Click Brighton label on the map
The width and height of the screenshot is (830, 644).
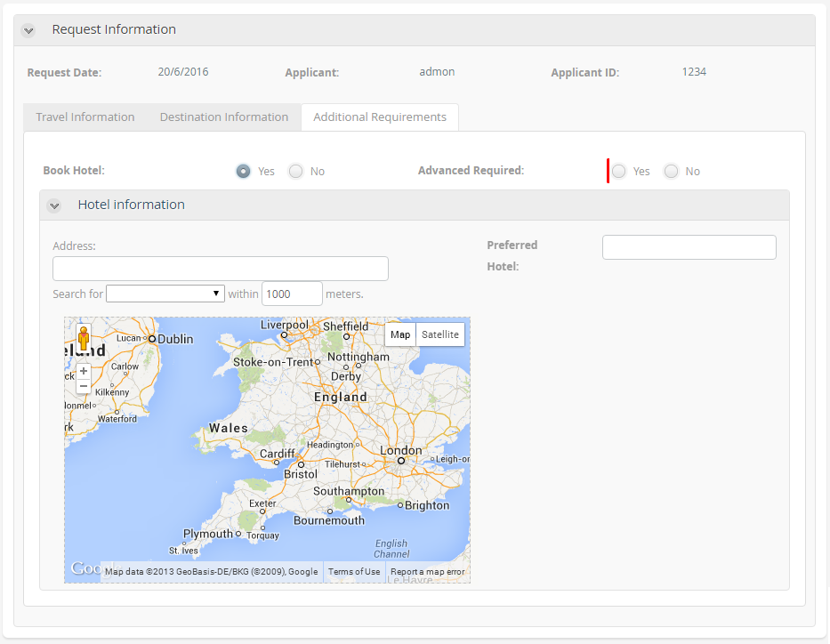[427, 505]
